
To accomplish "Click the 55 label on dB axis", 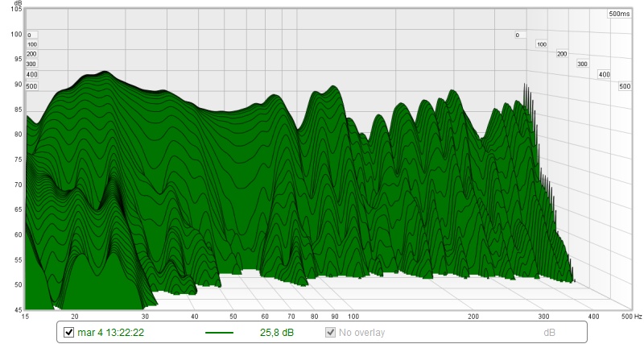I will point(18,260).
